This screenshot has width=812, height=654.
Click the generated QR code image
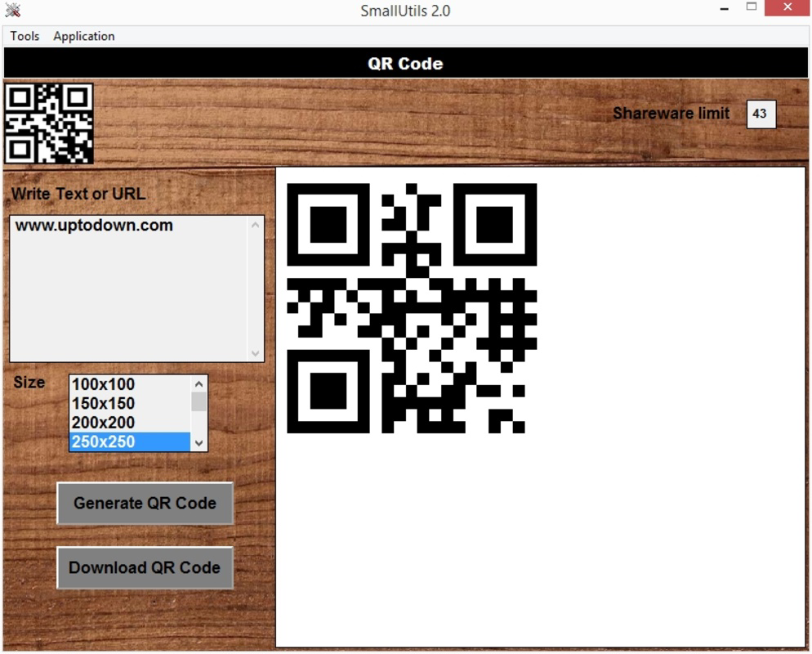pyautogui.click(x=412, y=308)
